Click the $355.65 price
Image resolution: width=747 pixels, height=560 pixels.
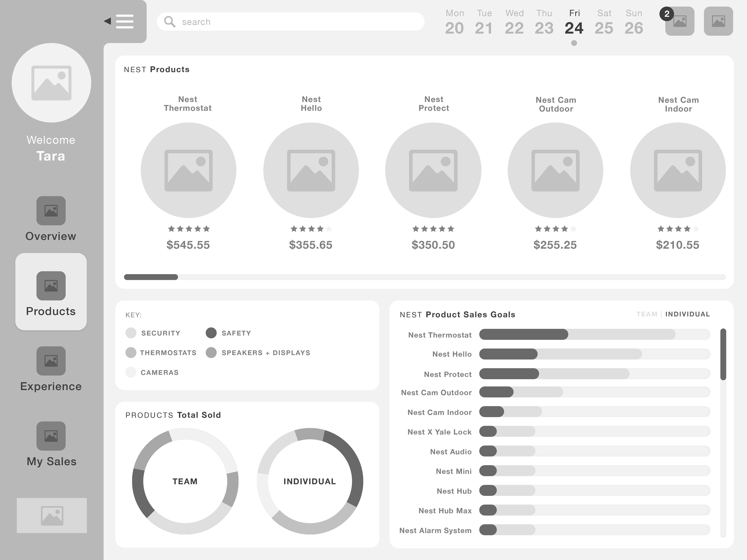(311, 245)
